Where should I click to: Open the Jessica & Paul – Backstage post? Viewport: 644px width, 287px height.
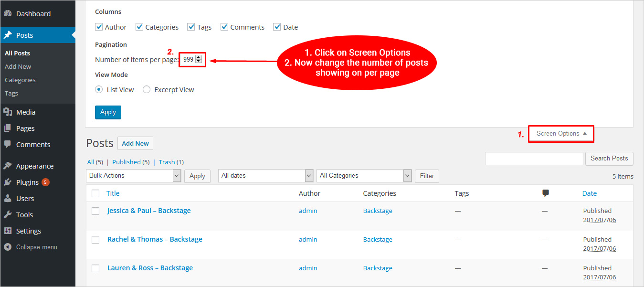pos(149,211)
